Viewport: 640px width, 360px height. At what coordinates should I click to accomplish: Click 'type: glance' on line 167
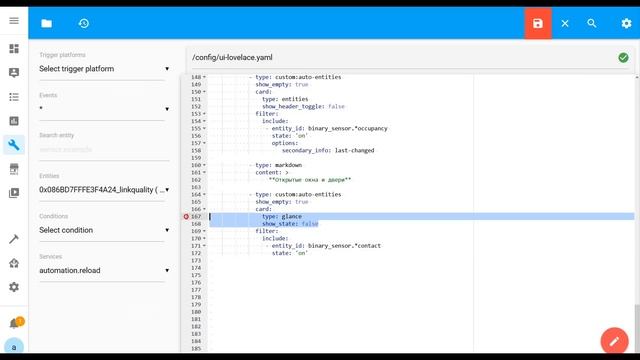click(x=282, y=216)
